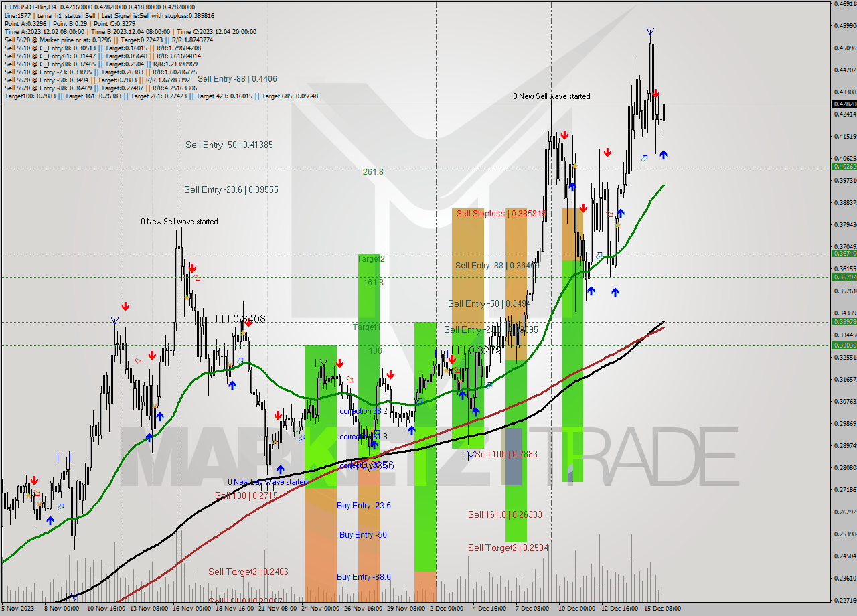
Task: Click the 'Sell 100 | 0.2883' label
Action: (x=506, y=454)
